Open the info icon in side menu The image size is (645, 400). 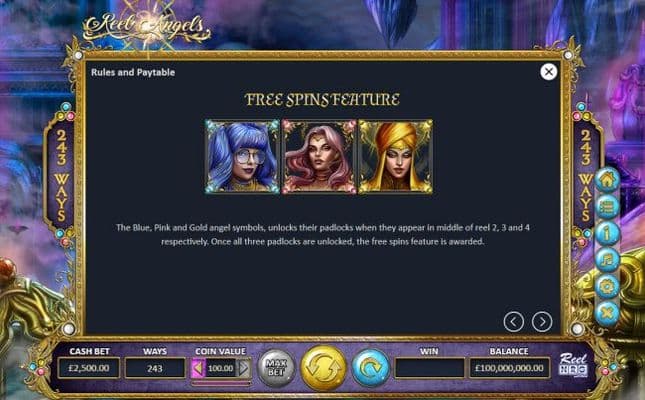[x=607, y=233]
